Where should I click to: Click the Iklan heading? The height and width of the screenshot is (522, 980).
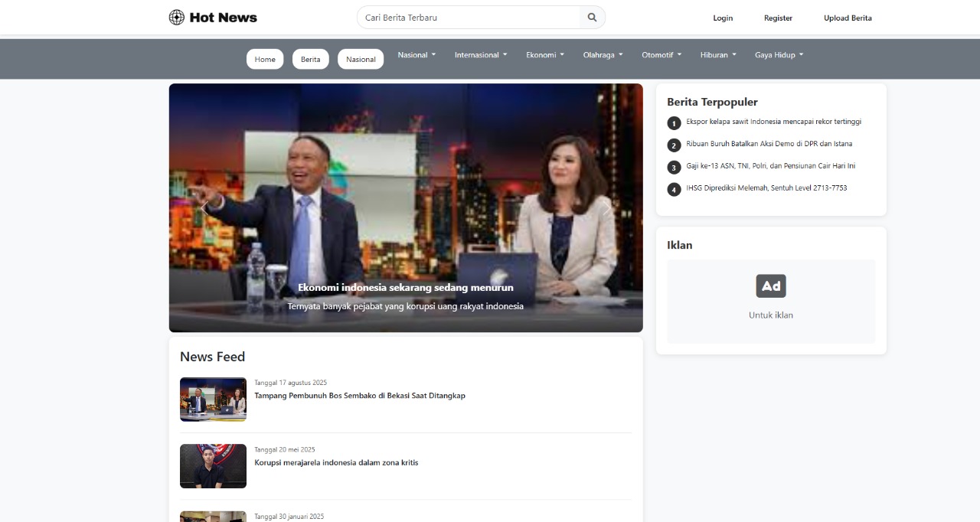(680, 245)
